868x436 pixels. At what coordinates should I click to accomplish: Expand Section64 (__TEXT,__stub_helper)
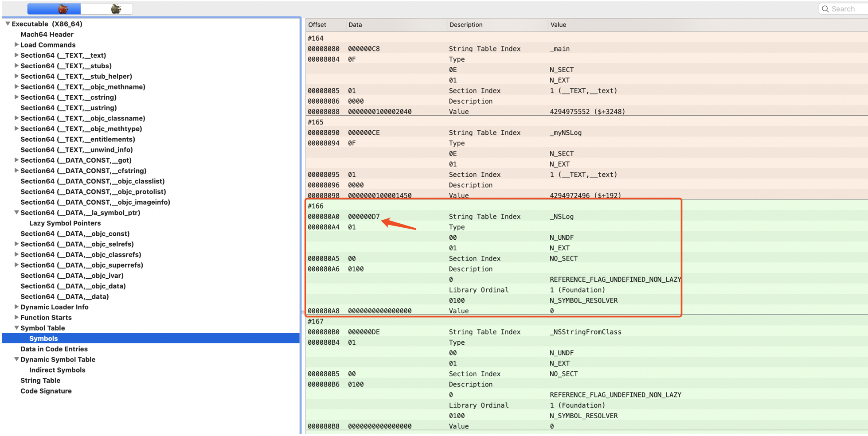tap(16, 76)
